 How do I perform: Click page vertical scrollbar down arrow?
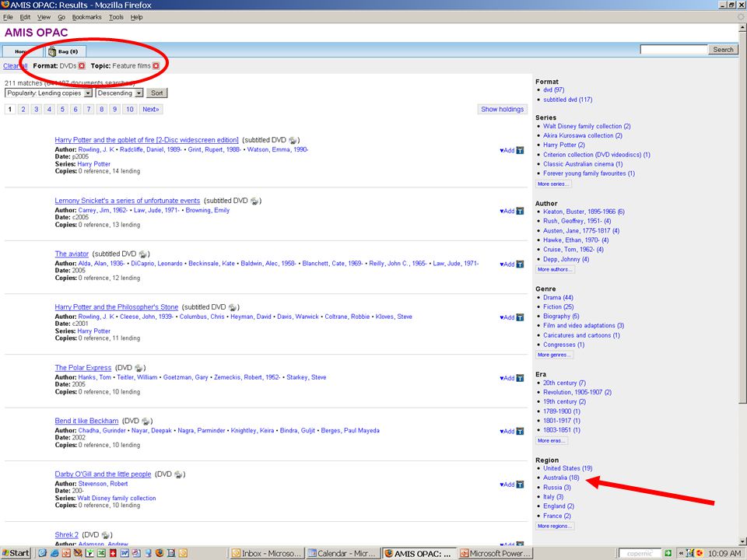pyautogui.click(x=742, y=541)
